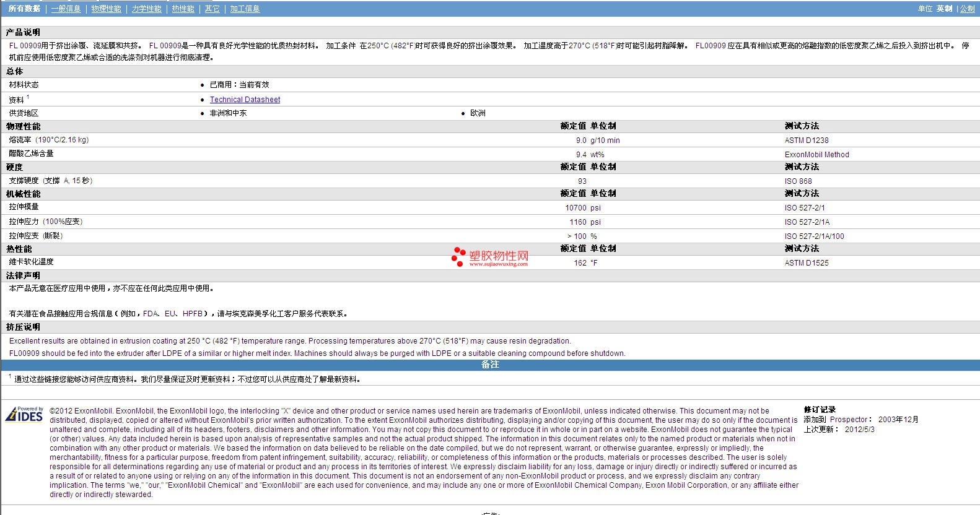Click the 法律声明 section heading
Viewport: 980px width, 515px height.
click(23, 275)
